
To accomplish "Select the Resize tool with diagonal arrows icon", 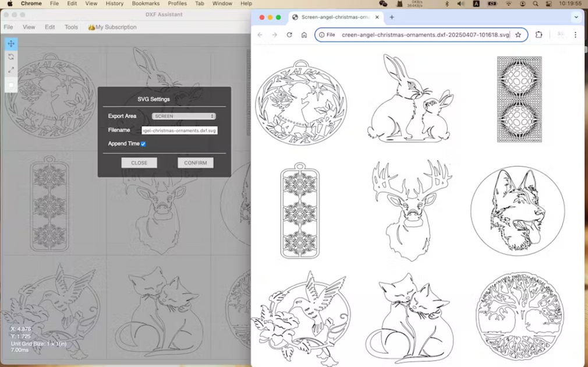I will [10, 70].
